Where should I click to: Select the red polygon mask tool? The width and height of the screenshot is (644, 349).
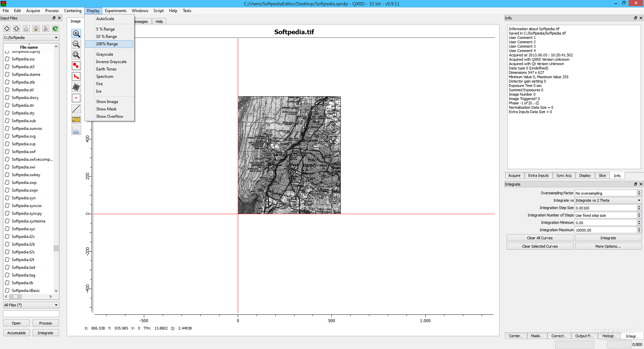[x=76, y=77]
